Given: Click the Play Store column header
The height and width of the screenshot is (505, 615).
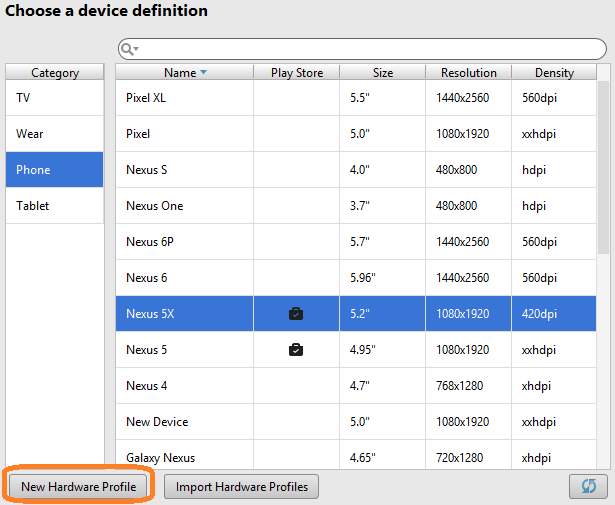Looking at the screenshot, I should tap(296, 73).
